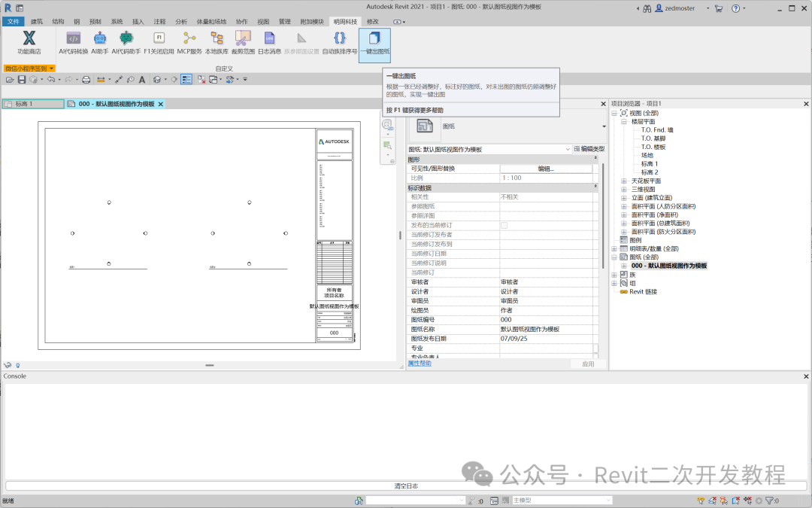The height and width of the screenshot is (508, 812).
Task: Click the 清空日志 button
Action: coord(405,486)
